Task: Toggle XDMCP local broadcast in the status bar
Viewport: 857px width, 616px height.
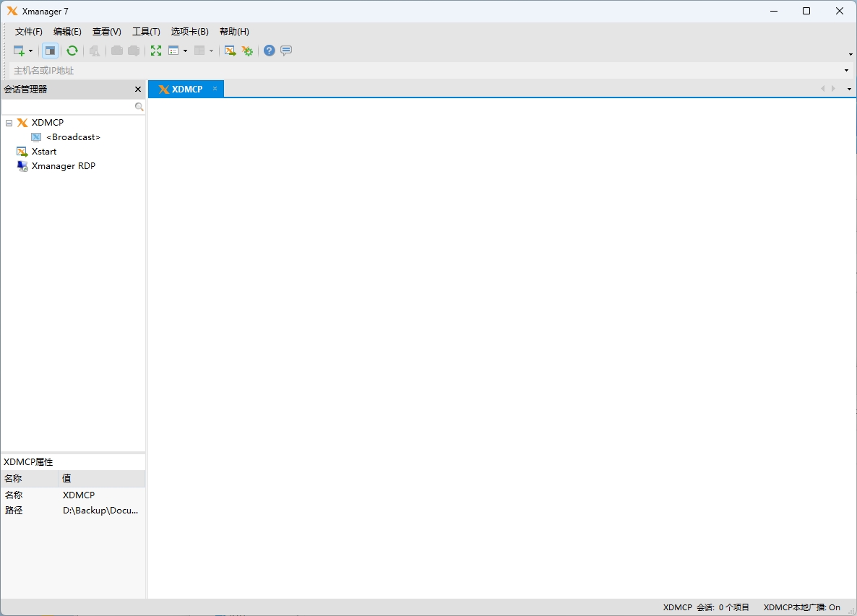Action: (802, 607)
